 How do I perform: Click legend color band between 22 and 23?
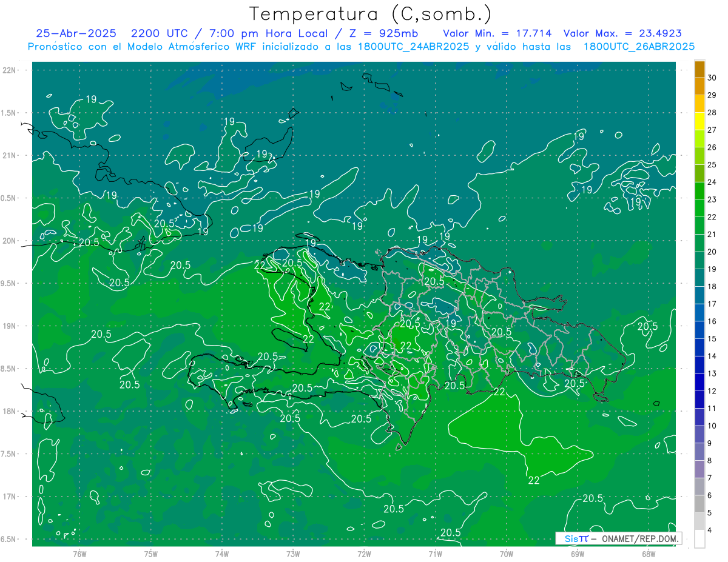point(699,208)
